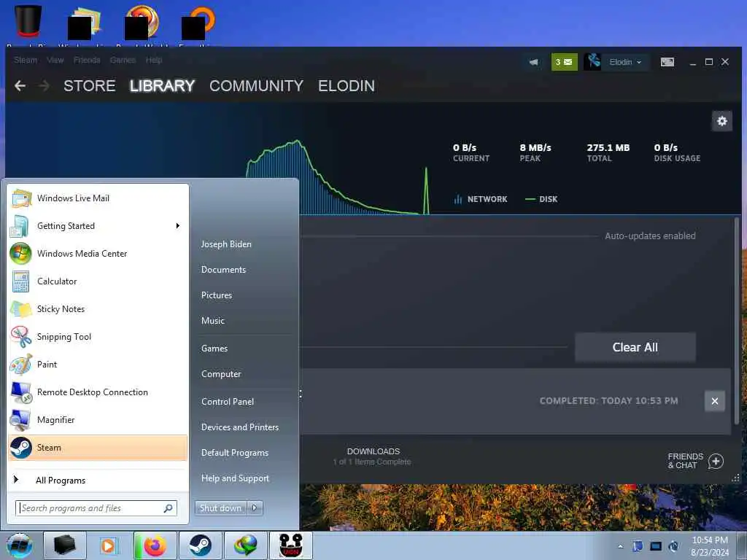
Task: Click the Windows Start orb
Action: (x=19, y=545)
